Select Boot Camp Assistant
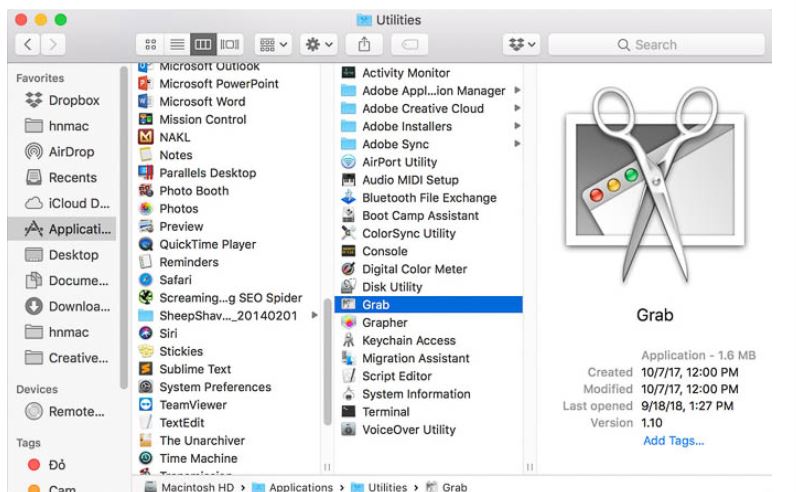796x492 pixels. click(410, 216)
